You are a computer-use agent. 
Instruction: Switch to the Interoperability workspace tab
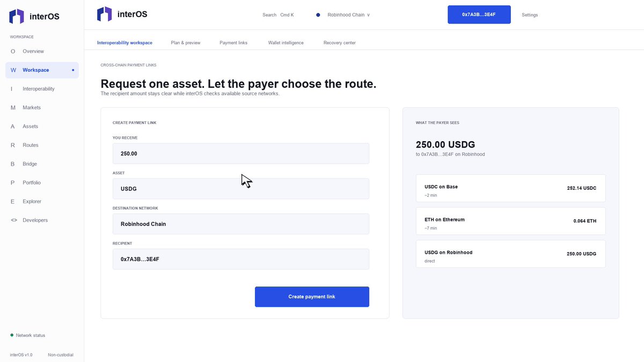(x=125, y=43)
